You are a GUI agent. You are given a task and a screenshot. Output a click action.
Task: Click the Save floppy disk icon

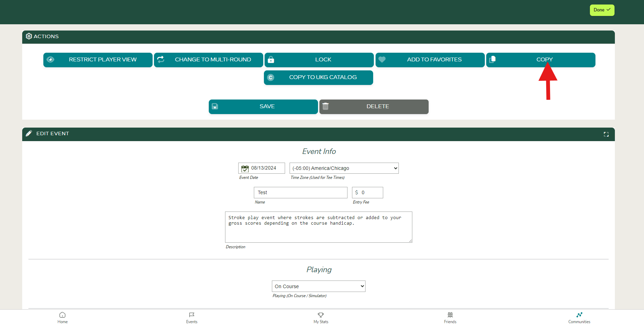215,106
